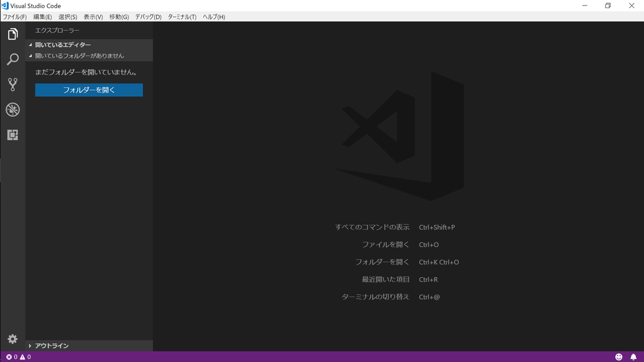Click the feedback smiley icon

tap(619, 357)
